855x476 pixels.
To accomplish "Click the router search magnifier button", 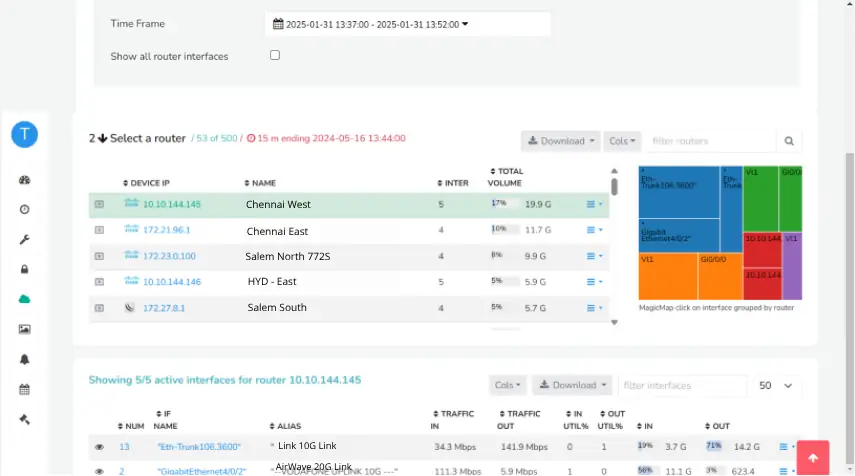I will click(x=789, y=141).
